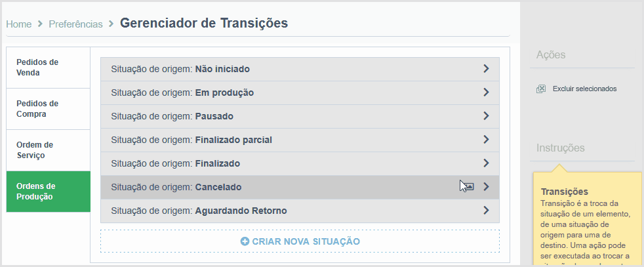Viewport: 644px width, 267px height.
Task: Expand the Pausado row chevron
Action: pos(487,116)
